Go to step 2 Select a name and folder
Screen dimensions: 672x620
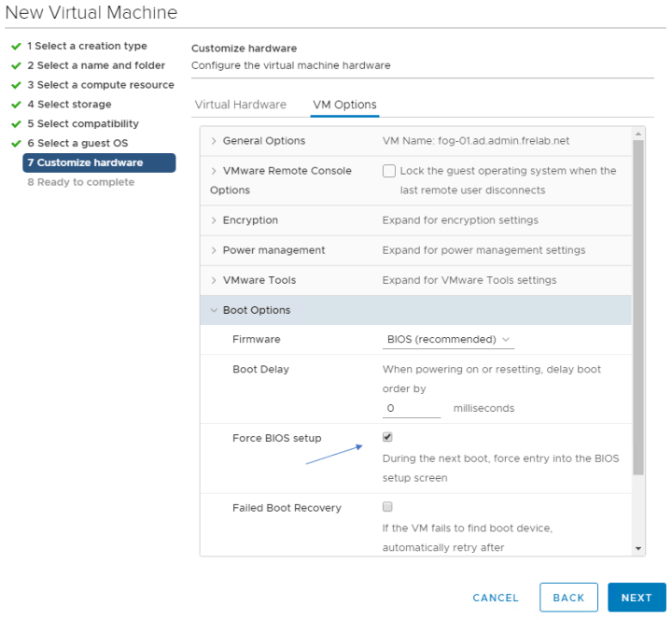pyautogui.click(x=96, y=65)
